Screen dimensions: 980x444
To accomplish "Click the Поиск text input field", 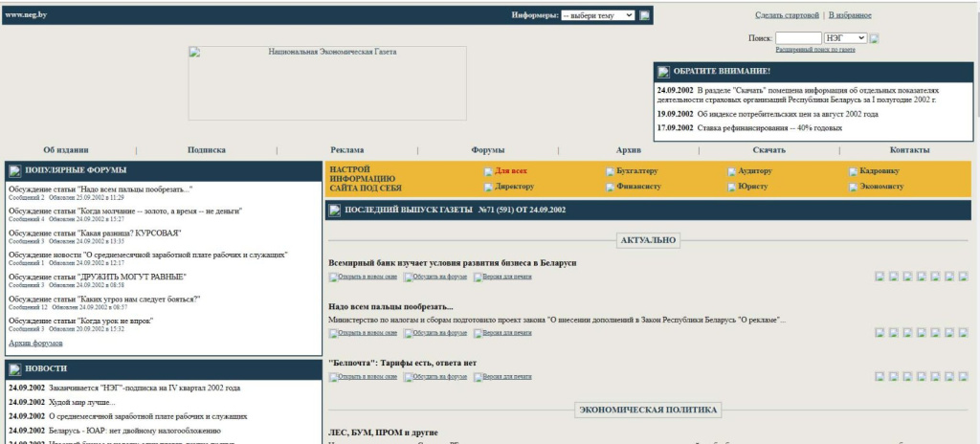I will [799, 38].
